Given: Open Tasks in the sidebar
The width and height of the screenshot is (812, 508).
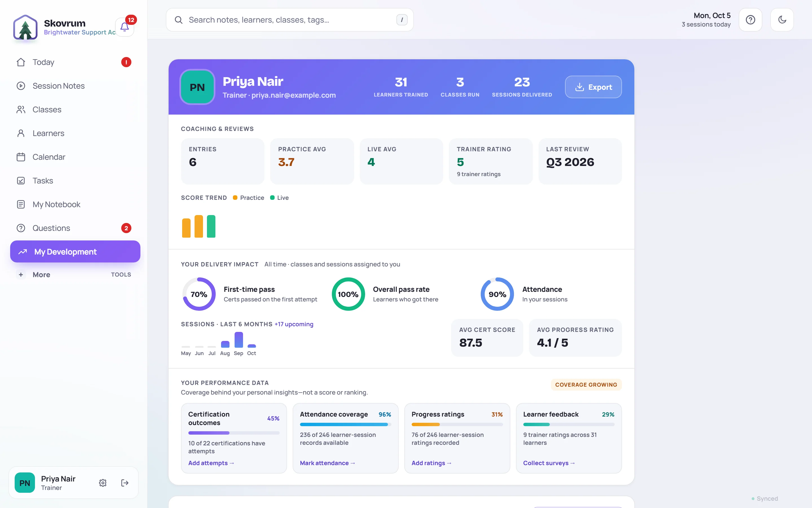Looking at the screenshot, I should tap(75, 181).
